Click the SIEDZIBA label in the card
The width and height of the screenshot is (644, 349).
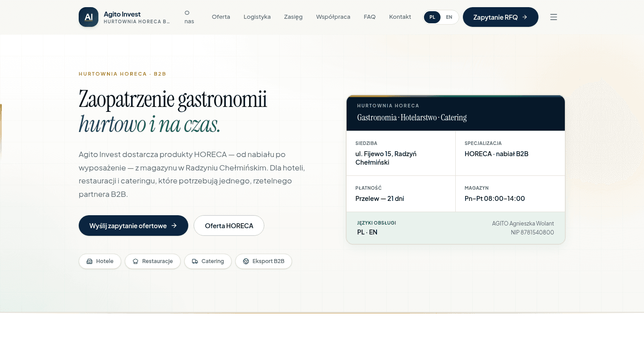click(366, 143)
